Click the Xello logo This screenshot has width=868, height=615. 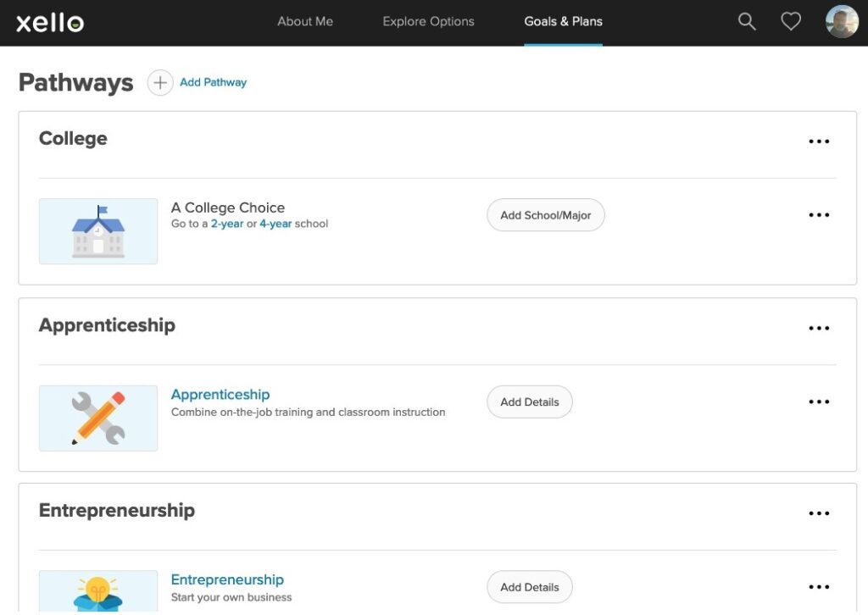pos(50,22)
